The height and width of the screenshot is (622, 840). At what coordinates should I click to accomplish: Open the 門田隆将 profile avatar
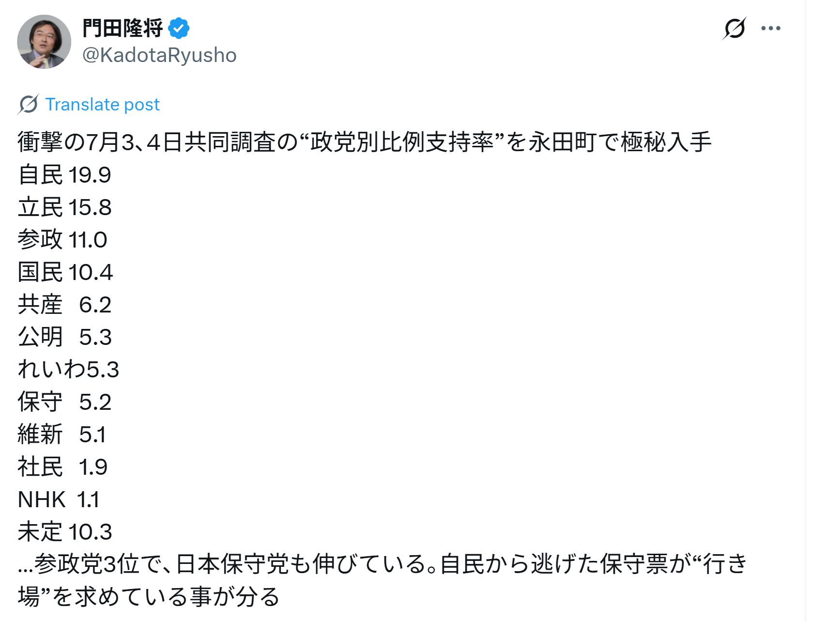[44, 42]
